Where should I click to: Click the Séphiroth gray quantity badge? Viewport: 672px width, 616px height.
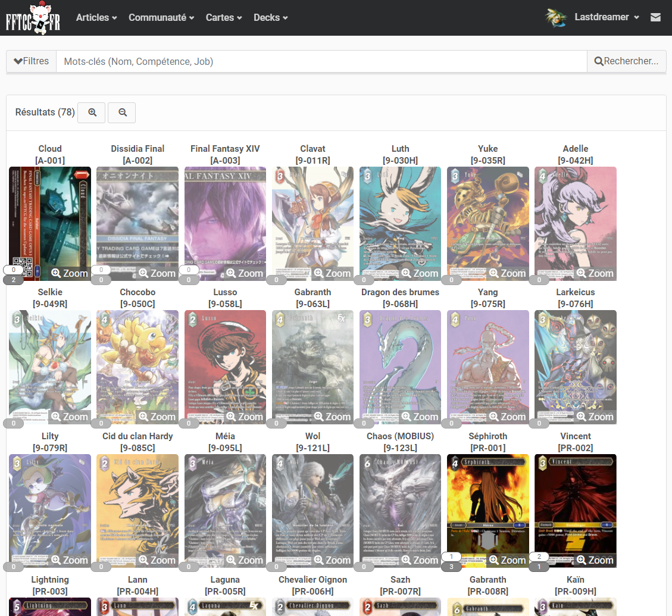(x=451, y=567)
